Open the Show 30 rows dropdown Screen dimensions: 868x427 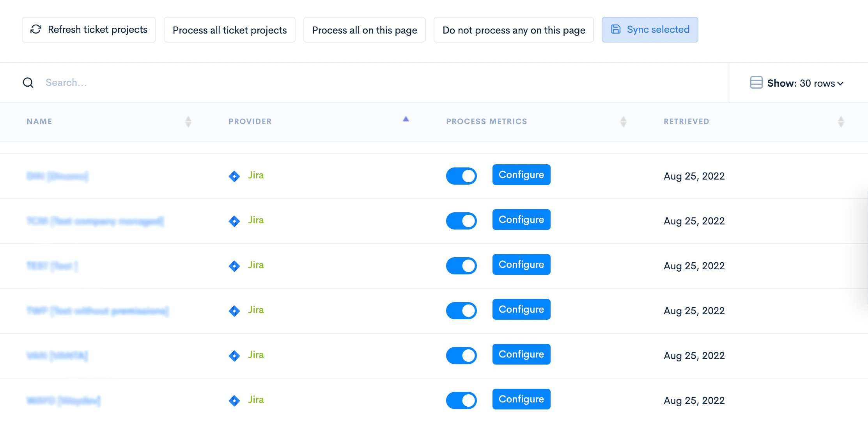pos(805,83)
